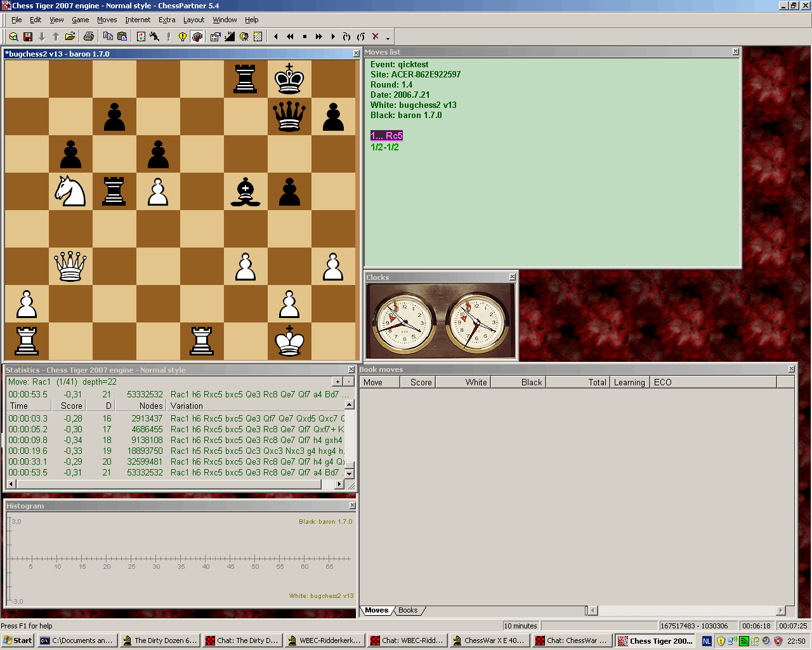The image size is (812, 650).
Task: Click the plus button in Statistics panel
Action: 337,381
